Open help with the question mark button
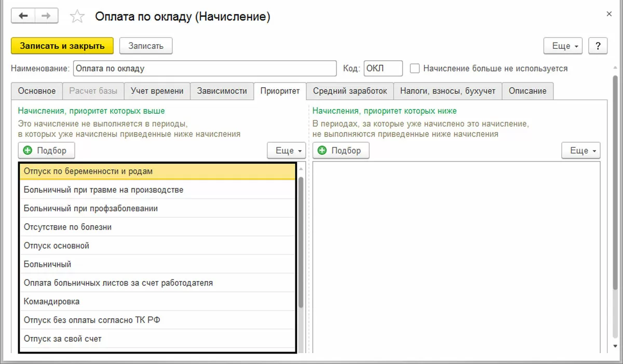623x364 pixels. 598,46
